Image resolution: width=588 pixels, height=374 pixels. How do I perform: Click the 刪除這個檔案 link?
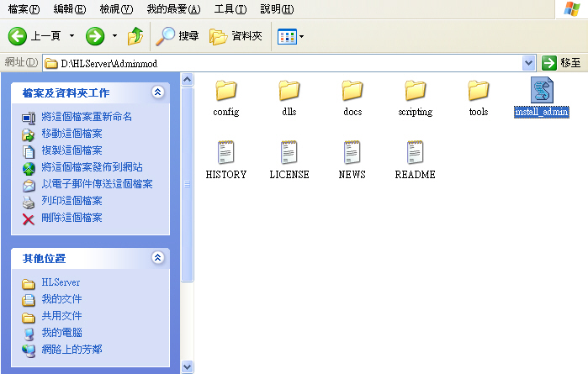pos(72,218)
